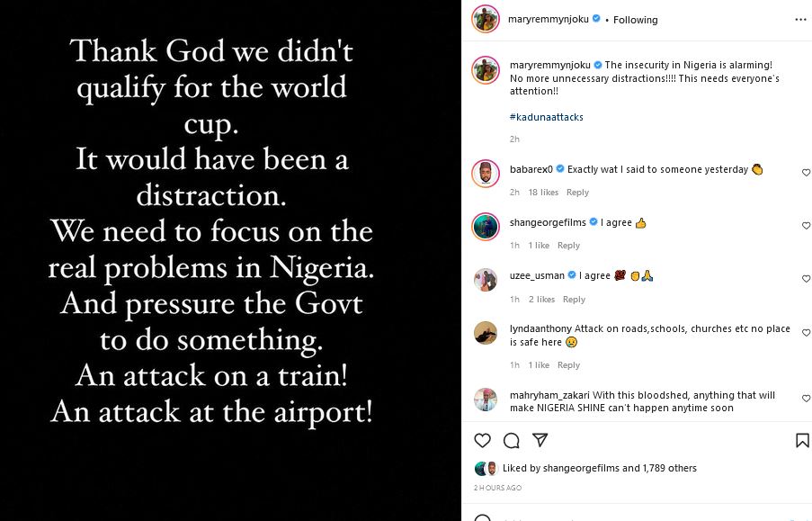This screenshot has height=521, width=812.
Task: Like lyndaanthony's comment heart
Action: tap(806, 333)
